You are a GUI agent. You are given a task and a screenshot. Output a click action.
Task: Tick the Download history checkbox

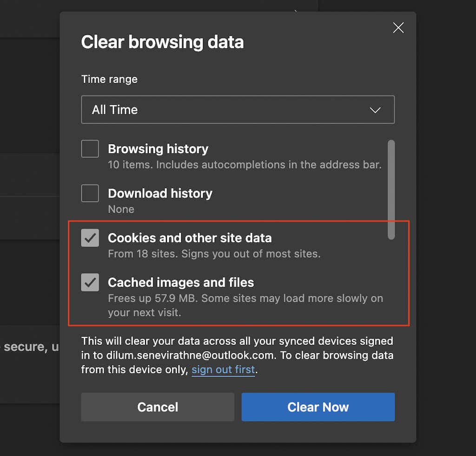pos(90,193)
